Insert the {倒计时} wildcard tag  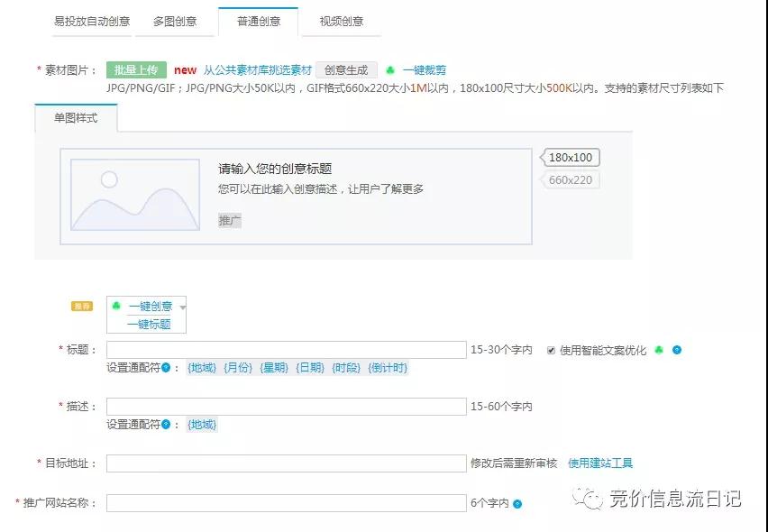click(x=388, y=368)
